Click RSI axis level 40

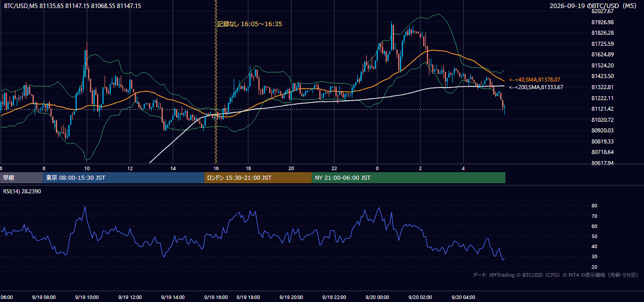pos(594,246)
